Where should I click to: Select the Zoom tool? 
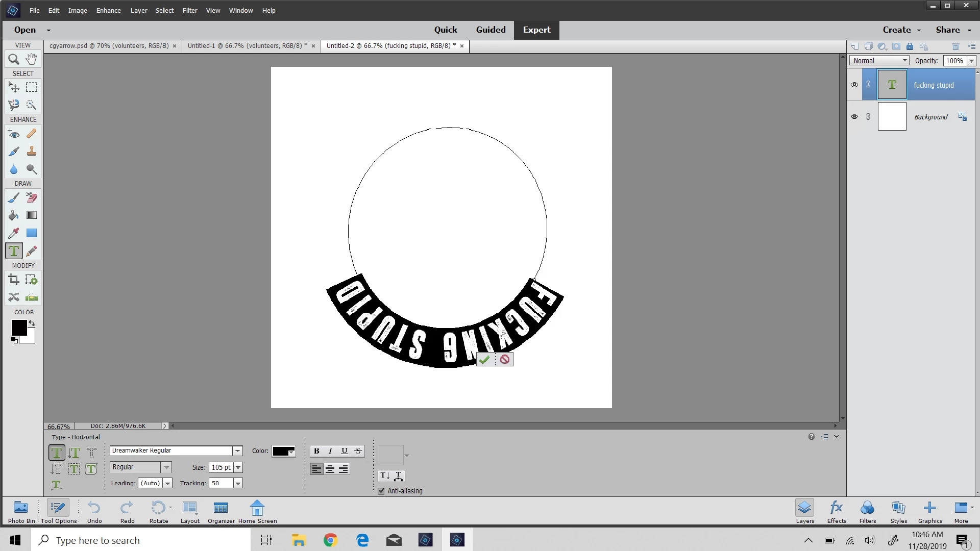[x=14, y=59]
